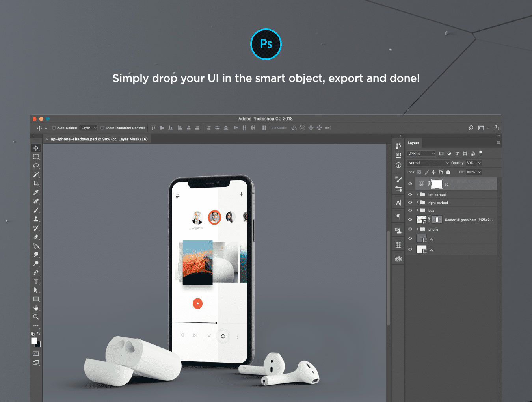
Task: Click the foreground color swatch
Action: point(34,341)
